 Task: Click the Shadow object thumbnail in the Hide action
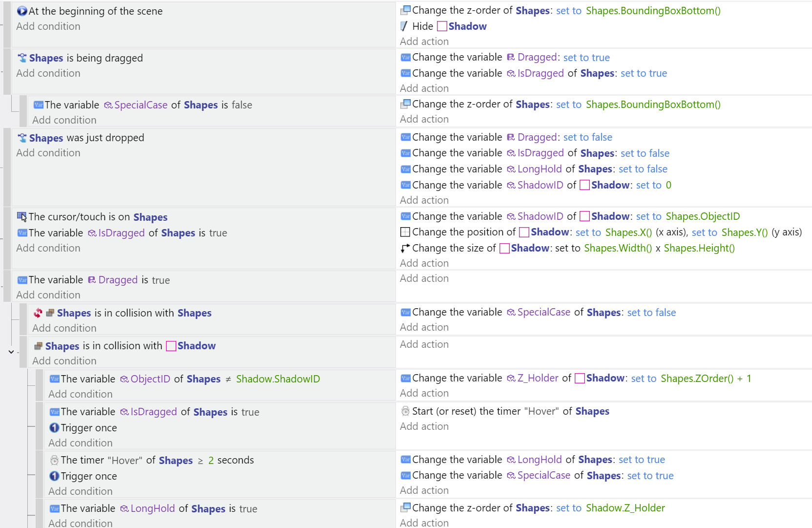[442, 26]
